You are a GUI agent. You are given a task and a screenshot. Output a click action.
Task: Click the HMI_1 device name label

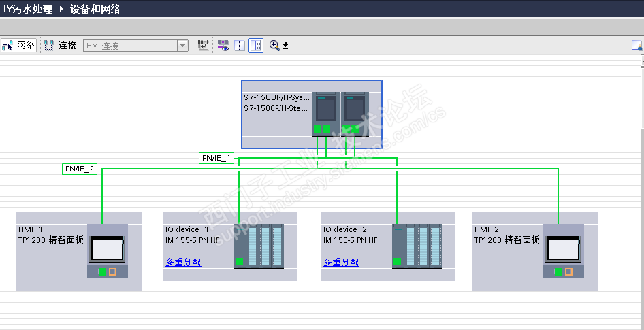(x=31, y=229)
